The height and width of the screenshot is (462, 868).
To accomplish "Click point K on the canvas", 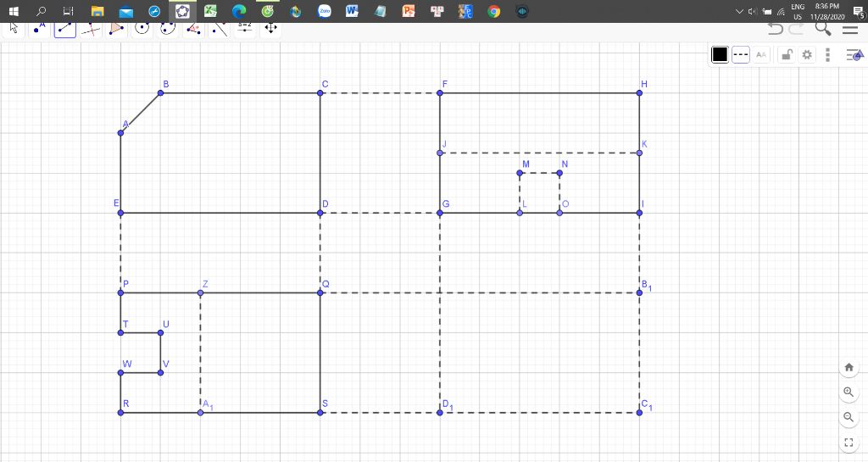I will (x=639, y=153).
